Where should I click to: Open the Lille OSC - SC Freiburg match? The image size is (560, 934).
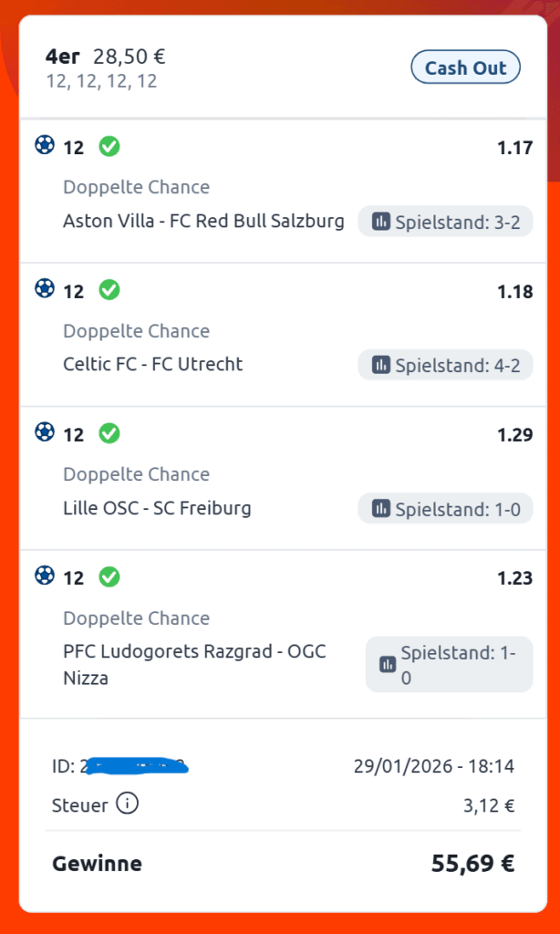coord(157,508)
